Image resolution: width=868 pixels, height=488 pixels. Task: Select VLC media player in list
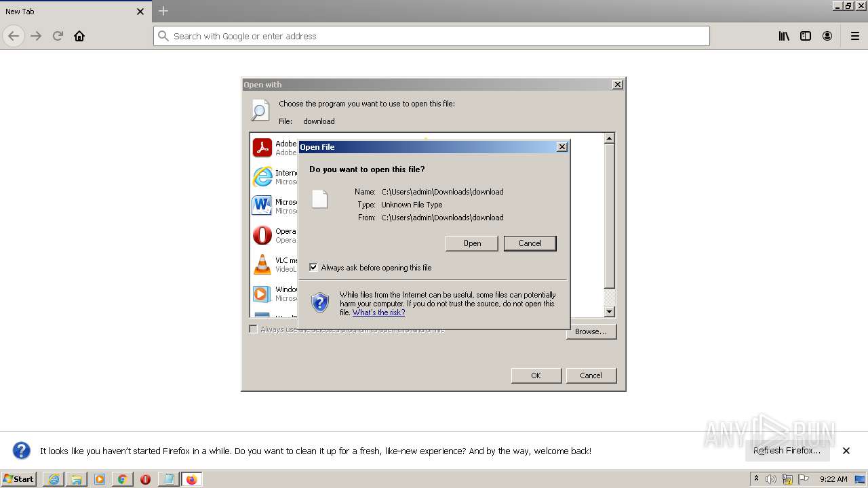pos(275,264)
